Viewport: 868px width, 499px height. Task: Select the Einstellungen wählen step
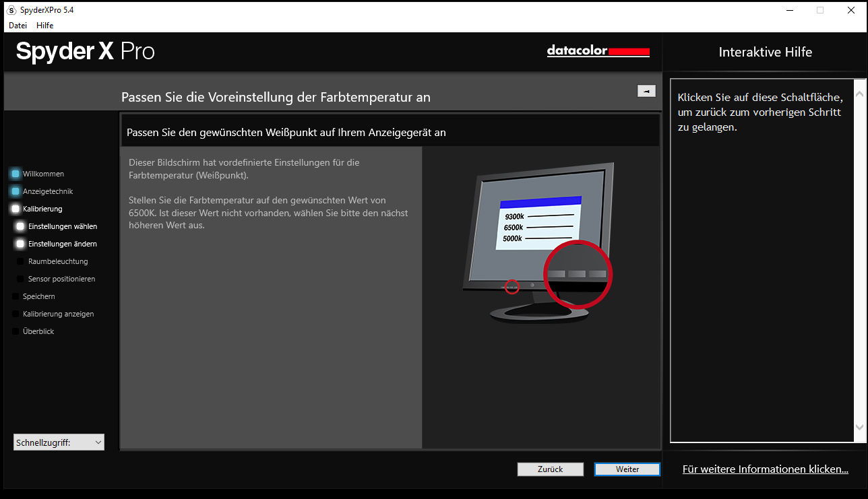click(x=57, y=226)
